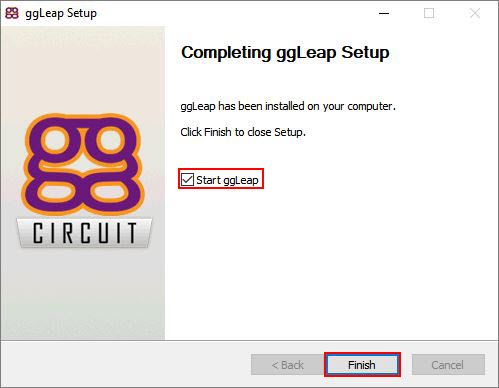This screenshot has width=499, height=388.
Task: Uncheck the Start ggLeap checkbox
Action: tap(187, 180)
